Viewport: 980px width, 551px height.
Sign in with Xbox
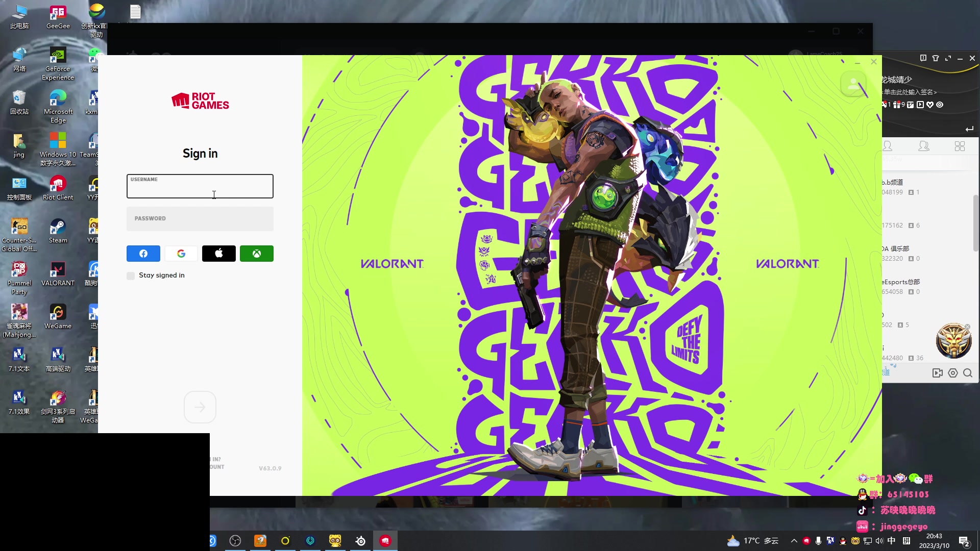(x=257, y=254)
